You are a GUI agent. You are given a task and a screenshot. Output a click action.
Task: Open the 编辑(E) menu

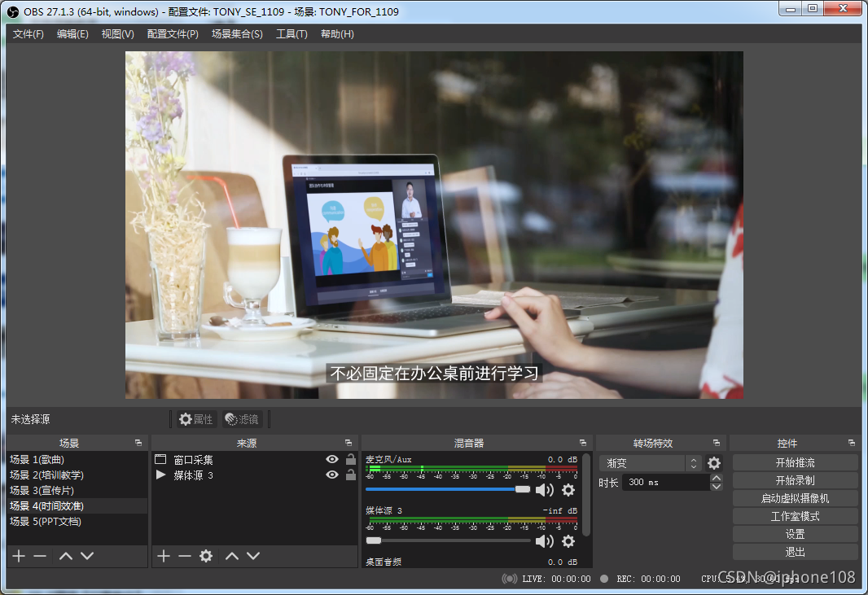click(72, 34)
